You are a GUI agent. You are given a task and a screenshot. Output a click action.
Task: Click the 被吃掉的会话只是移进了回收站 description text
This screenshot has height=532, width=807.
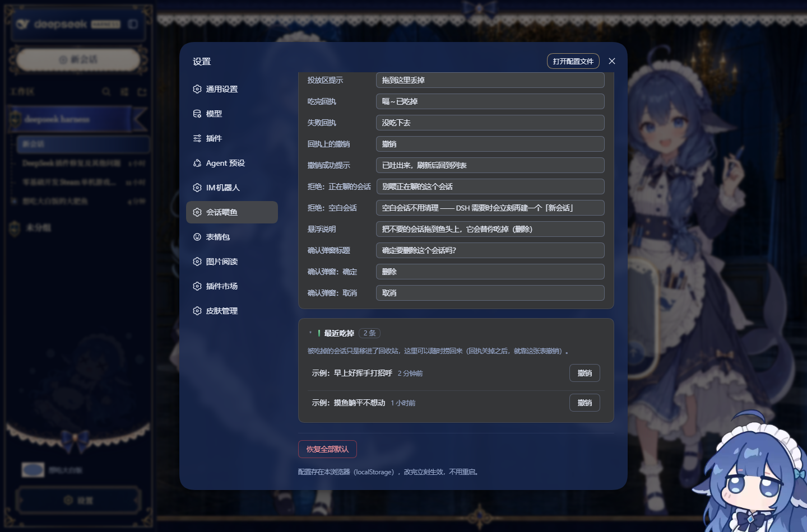point(438,351)
